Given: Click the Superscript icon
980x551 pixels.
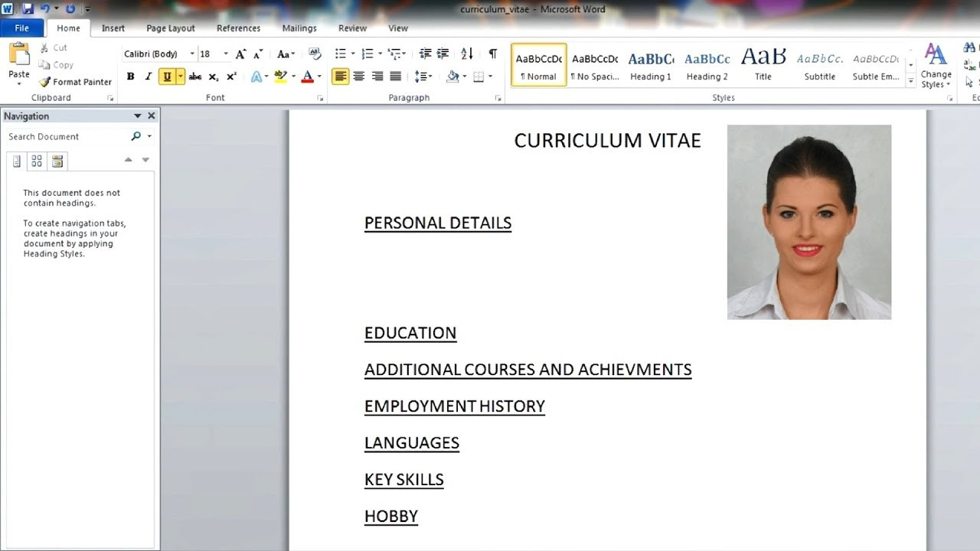Looking at the screenshot, I should (231, 77).
